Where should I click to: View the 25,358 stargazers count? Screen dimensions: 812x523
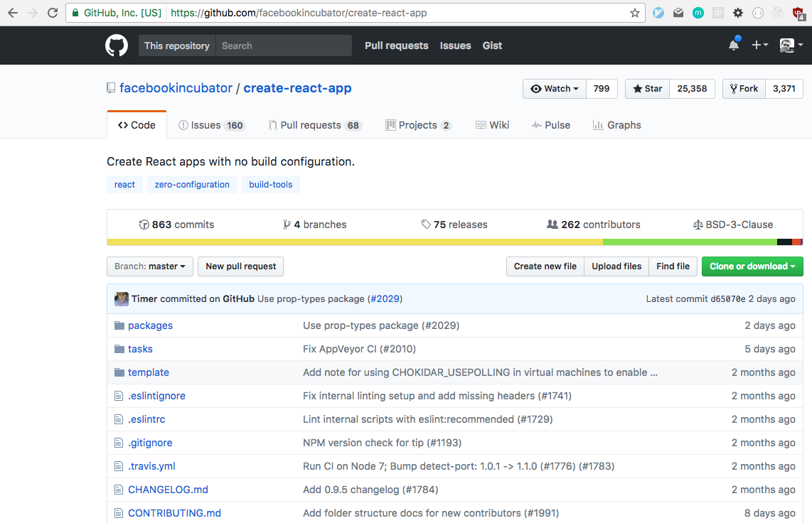(x=692, y=88)
